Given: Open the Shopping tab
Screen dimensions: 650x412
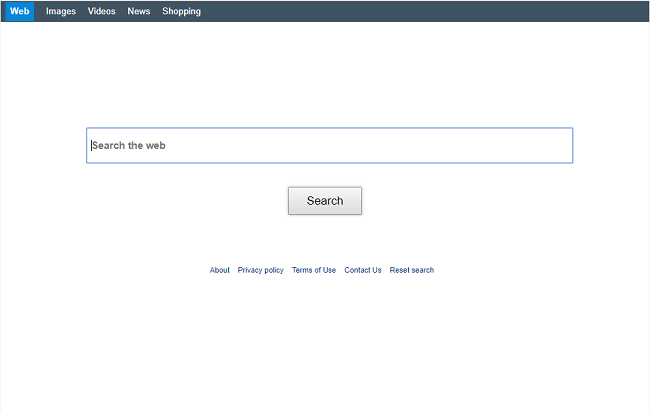Looking at the screenshot, I should tap(181, 12).
